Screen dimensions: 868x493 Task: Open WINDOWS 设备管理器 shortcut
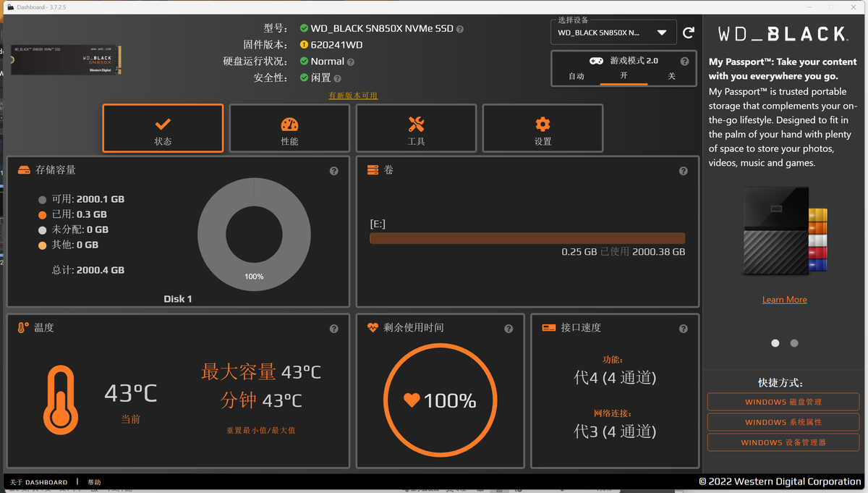tap(783, 442)
